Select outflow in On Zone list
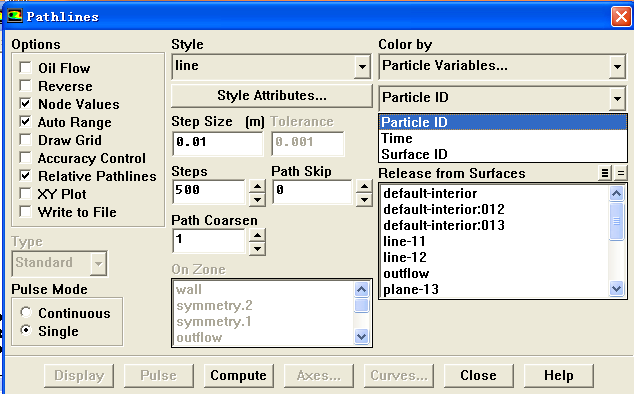Viewport: 634px width, 394px height. (x=263, y=337)
